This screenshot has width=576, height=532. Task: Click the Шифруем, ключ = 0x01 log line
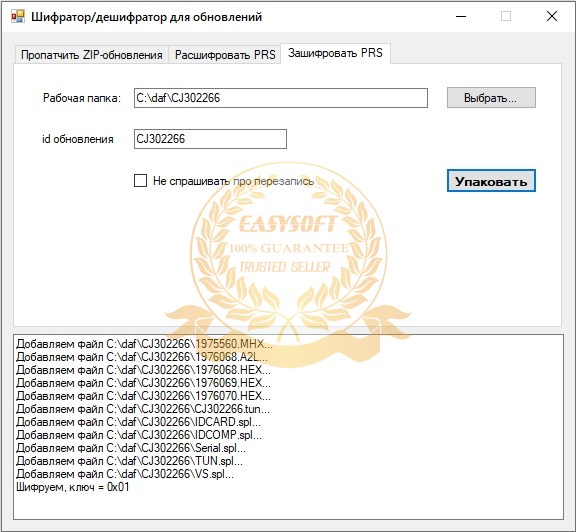[x=73, y=487]
